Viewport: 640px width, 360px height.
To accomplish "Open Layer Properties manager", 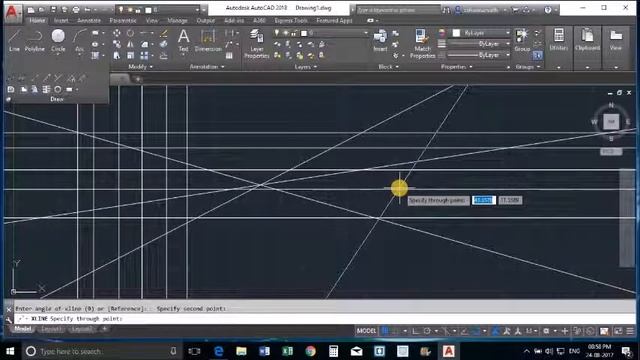I will (257, 44).
